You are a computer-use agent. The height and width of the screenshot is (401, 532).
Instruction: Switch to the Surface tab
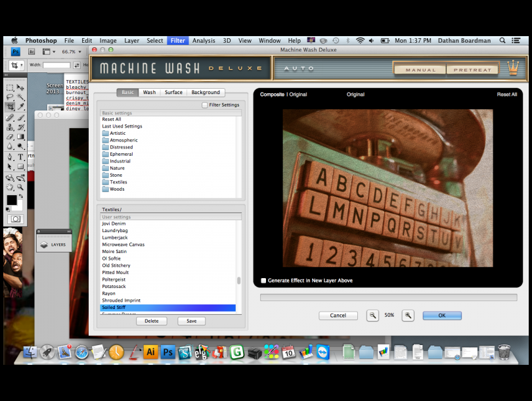point(173,92)
